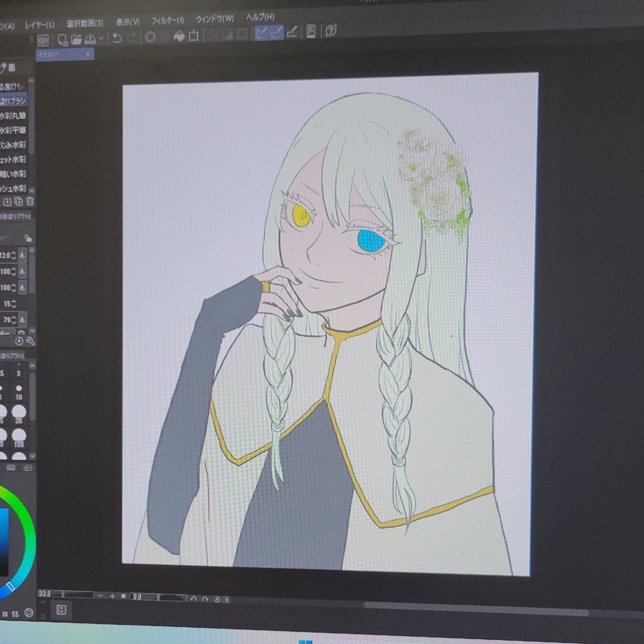Click the circular arrow icon below the color wheel
Viewport: 644px width, 644px height.
29,613
